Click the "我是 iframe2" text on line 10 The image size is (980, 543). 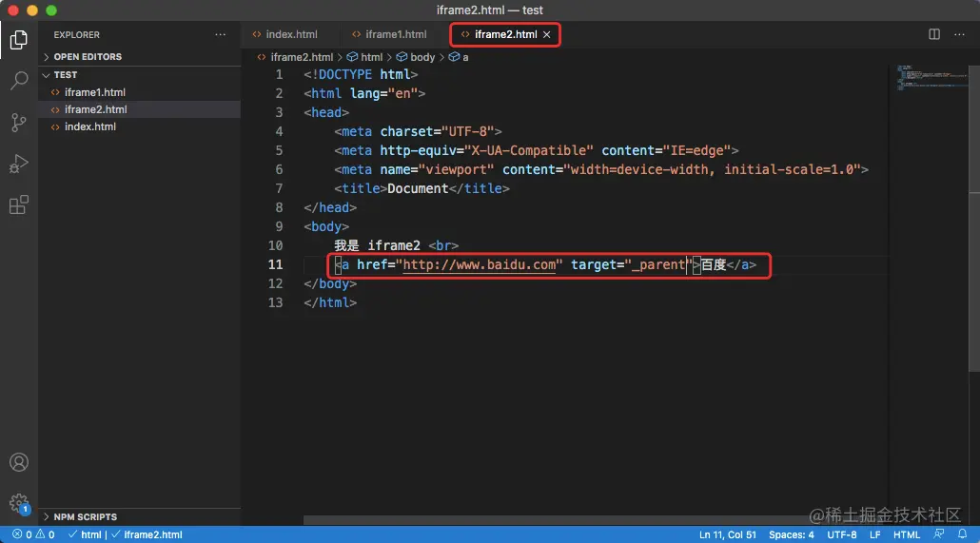pos(377,245)
